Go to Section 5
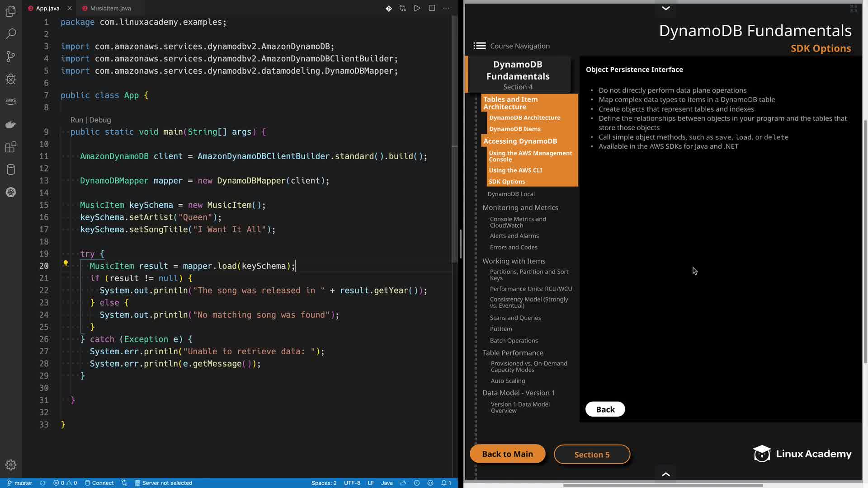Viewport: 868px width, 488px height. click(591, 454)
